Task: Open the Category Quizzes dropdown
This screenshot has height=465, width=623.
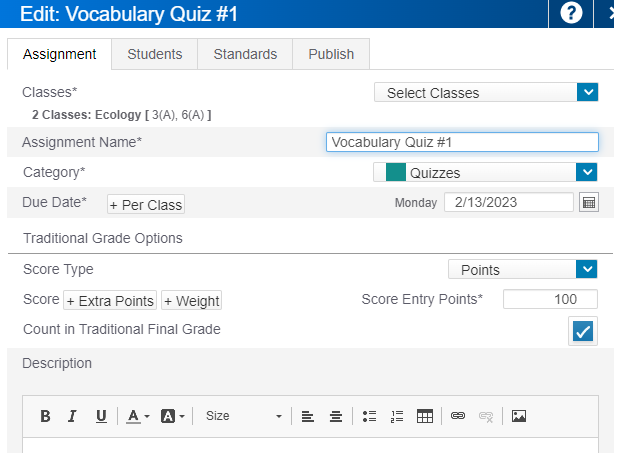Action: [587, 172]
